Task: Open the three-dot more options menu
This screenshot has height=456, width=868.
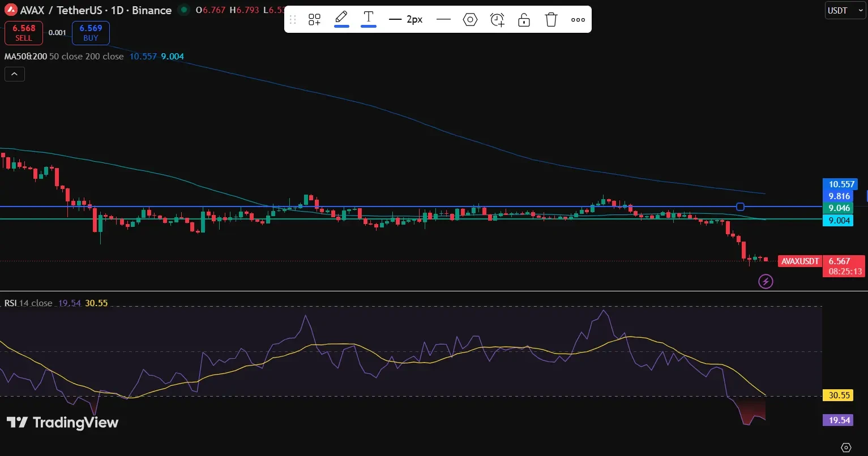Action: [x=578, y=20]
